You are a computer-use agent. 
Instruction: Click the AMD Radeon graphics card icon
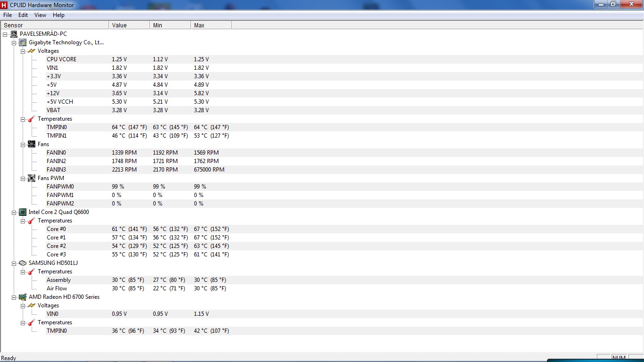(23, 297)
